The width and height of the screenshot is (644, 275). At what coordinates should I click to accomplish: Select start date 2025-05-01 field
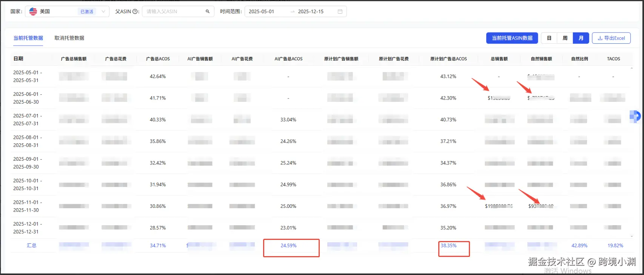pos(262,11)
